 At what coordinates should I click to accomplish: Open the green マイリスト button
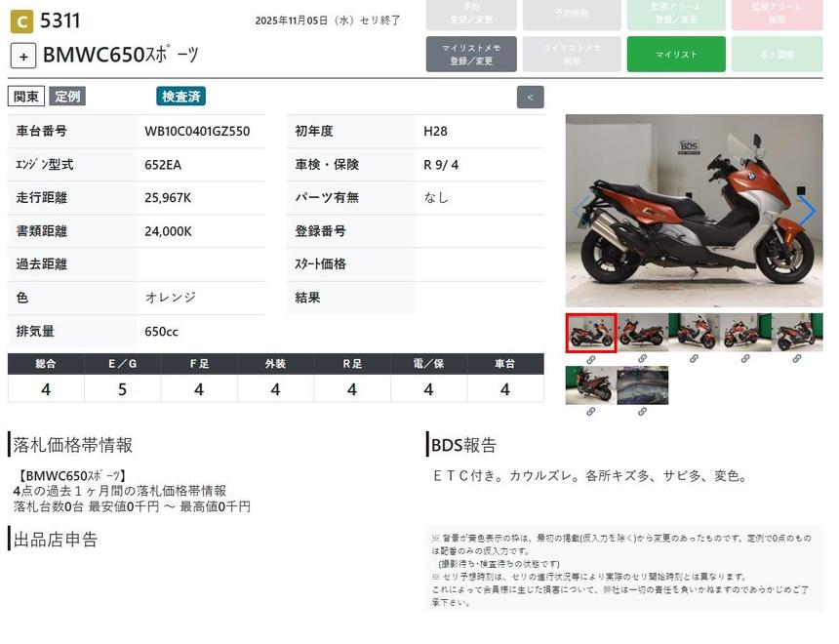point(676,55)
